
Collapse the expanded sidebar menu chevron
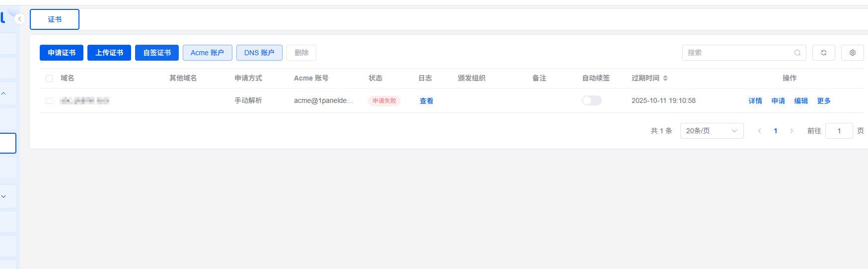click(x=3, y=93)
